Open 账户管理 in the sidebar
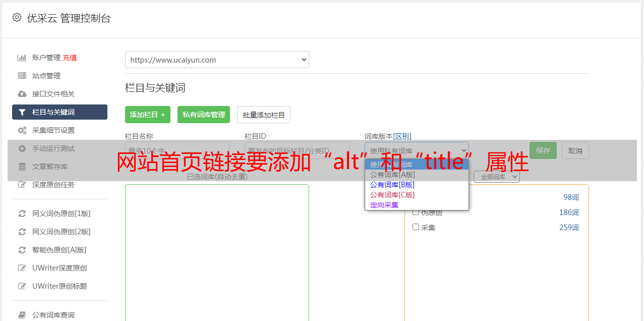 coord(46,58)
